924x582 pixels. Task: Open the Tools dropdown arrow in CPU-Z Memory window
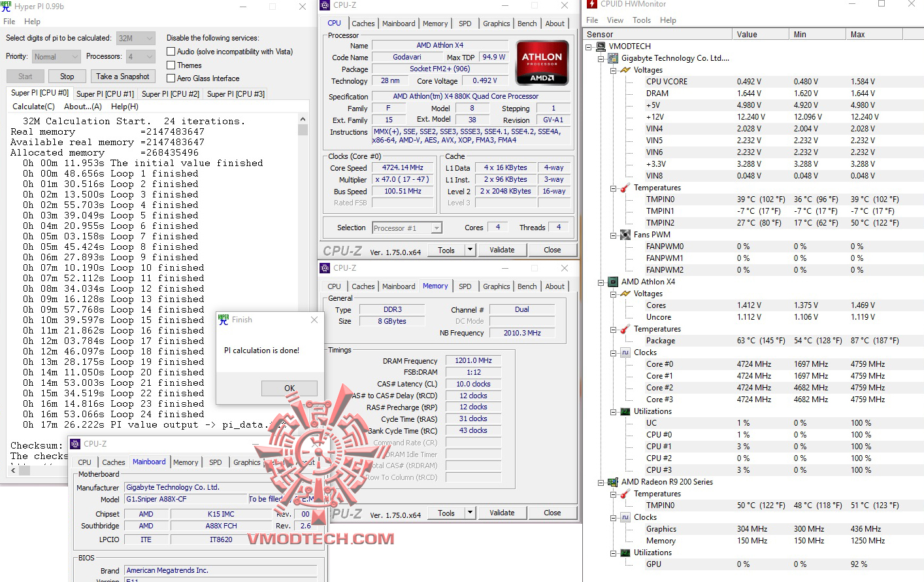click(x=469, y=513)
